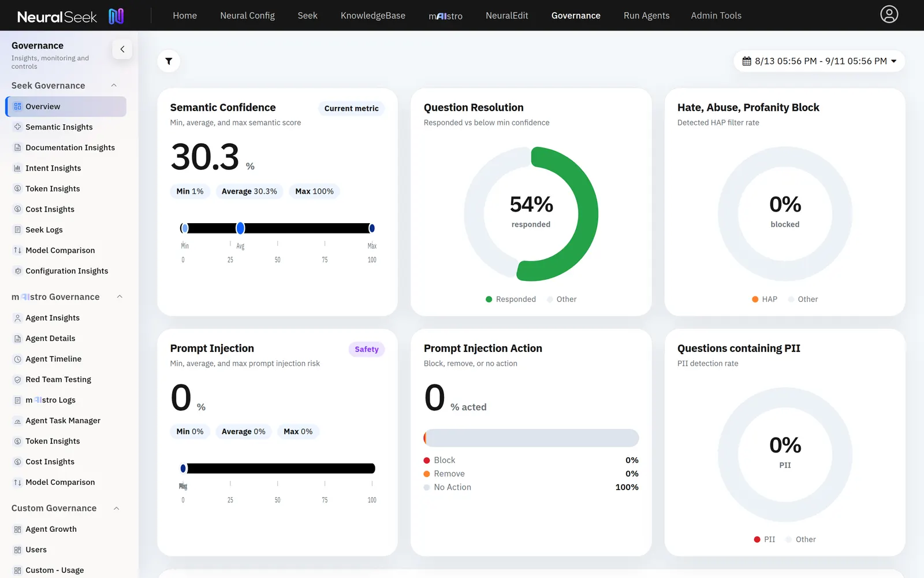This screenshot has width=924, height=578.
Task: Toggle the Responded legend in Question Resolution
Action: click(511, 299)
